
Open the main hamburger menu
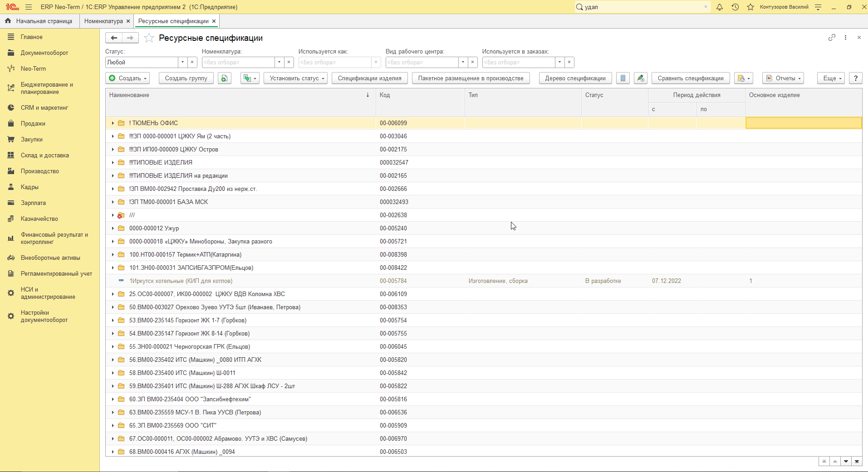coord(29,7)
